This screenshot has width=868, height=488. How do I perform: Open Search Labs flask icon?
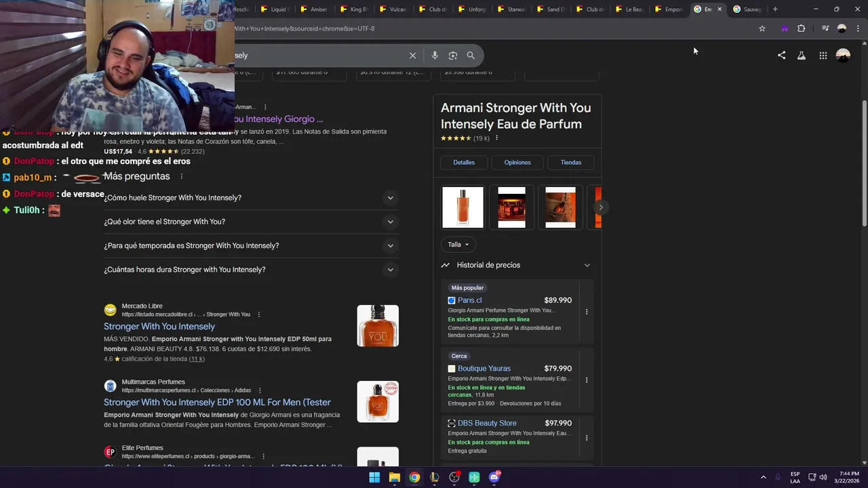click(802, 56)
